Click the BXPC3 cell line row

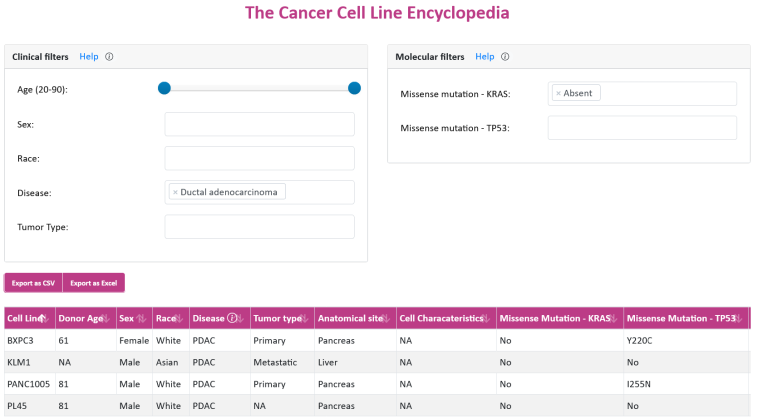point(21,341)
